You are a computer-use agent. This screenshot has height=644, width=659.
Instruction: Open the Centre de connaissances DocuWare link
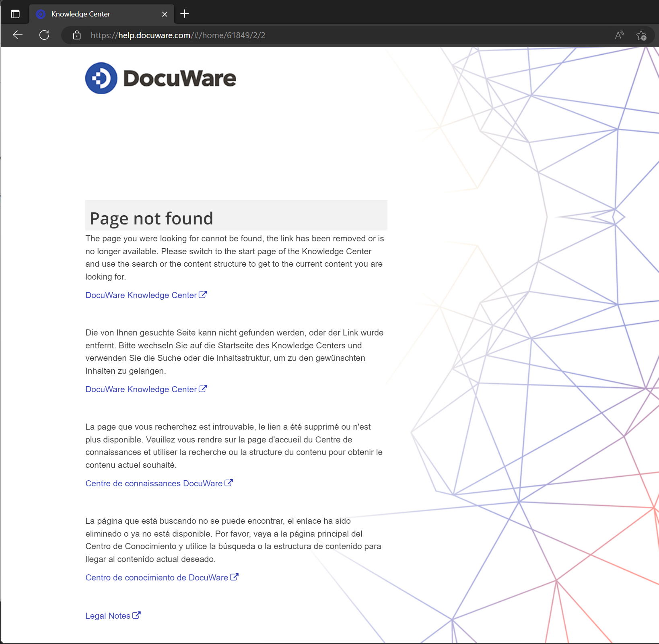coord(154,484)
